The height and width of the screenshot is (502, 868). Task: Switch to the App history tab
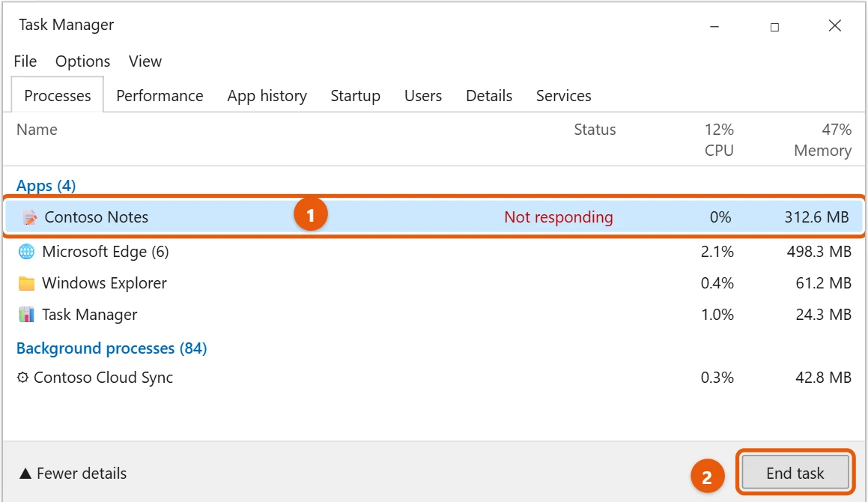[267, 95]
